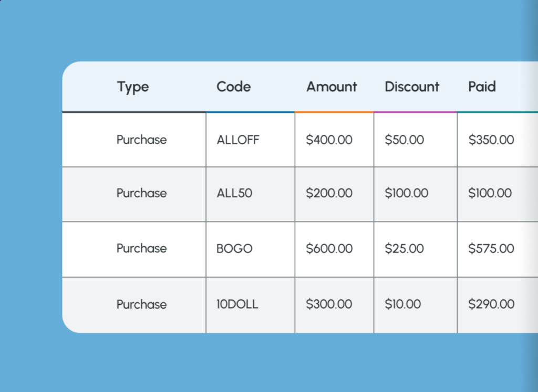Click the $400.00 amount cell

[329, 140]
